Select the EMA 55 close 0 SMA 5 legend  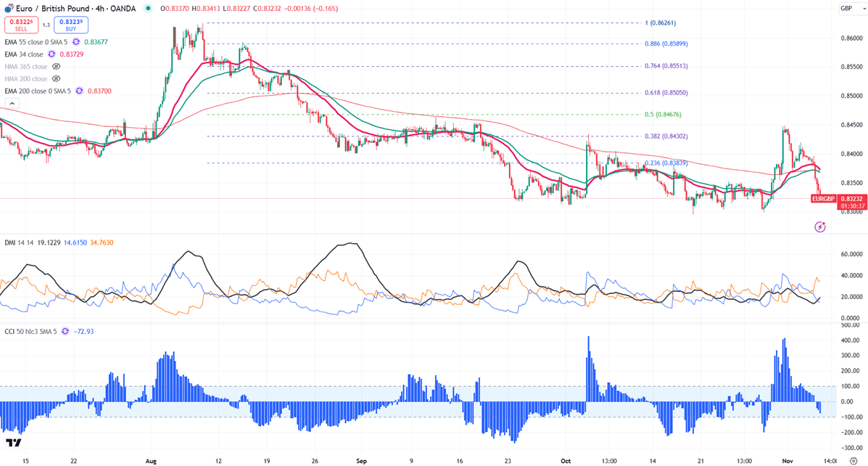pos(36,42)
